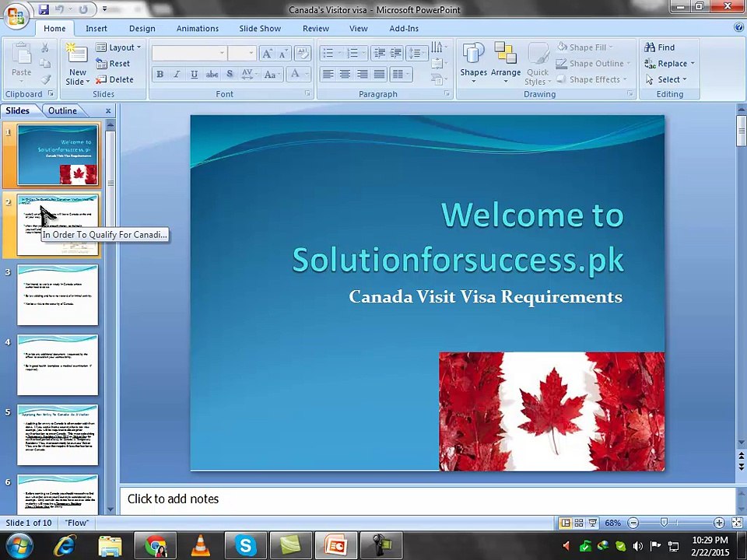
Task: Click the Italic formatting icon
Action: click(177, 75)
